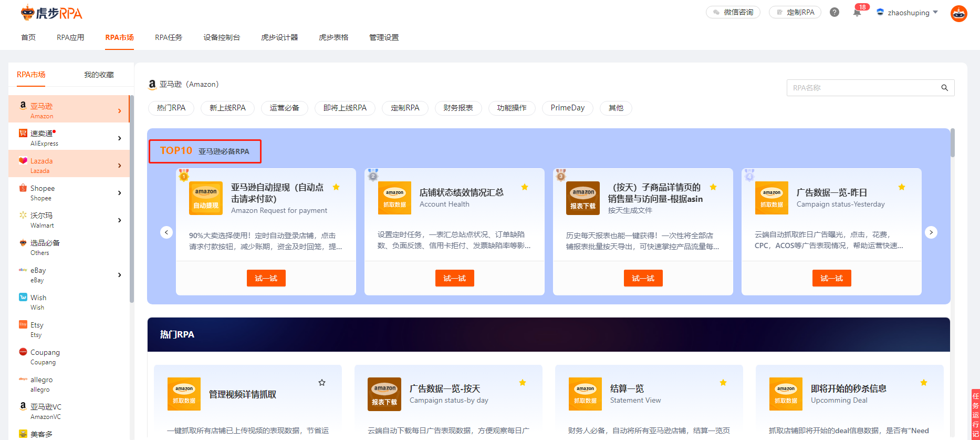
Task: Toggle the star on 广告数据一览-按天
Action: pyautogui.click(x=523, y=383)
